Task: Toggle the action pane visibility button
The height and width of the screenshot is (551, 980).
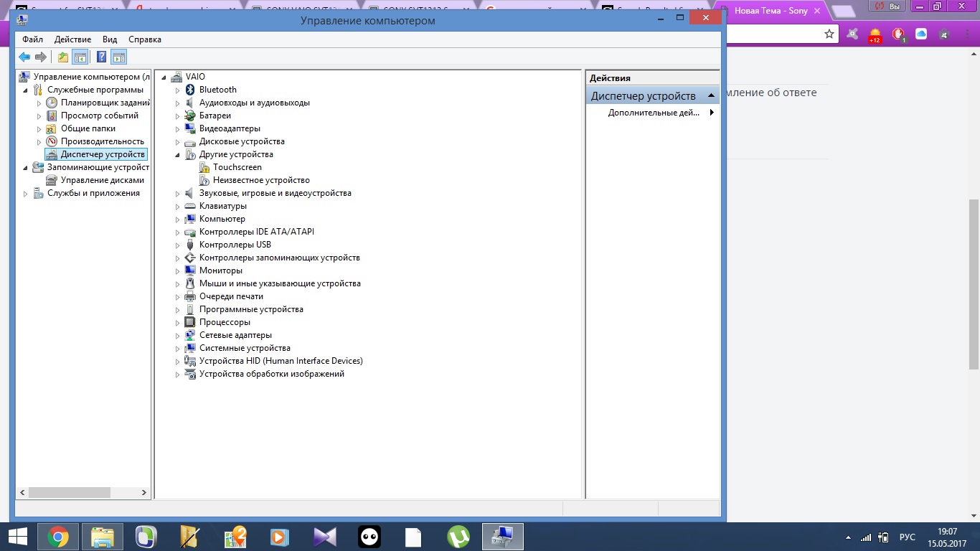Action: [x=119, y=57]
